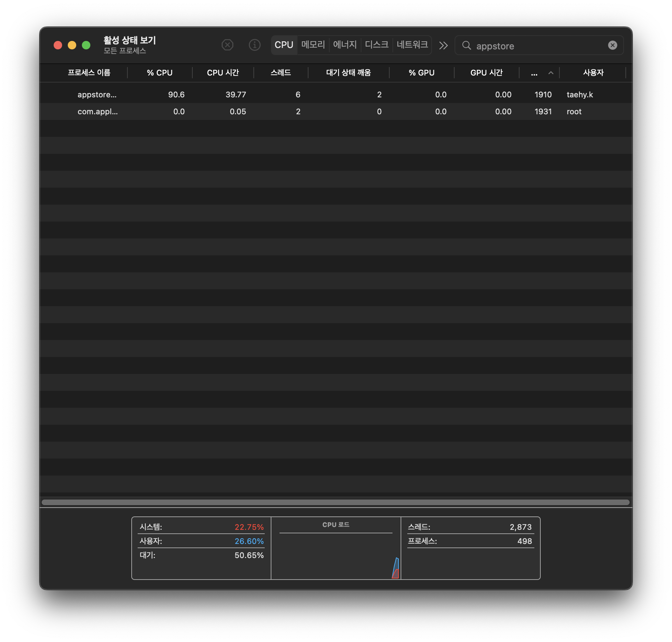Open the process info (i) icon
This screenshot has width=672, height=642.
point(254,45)
